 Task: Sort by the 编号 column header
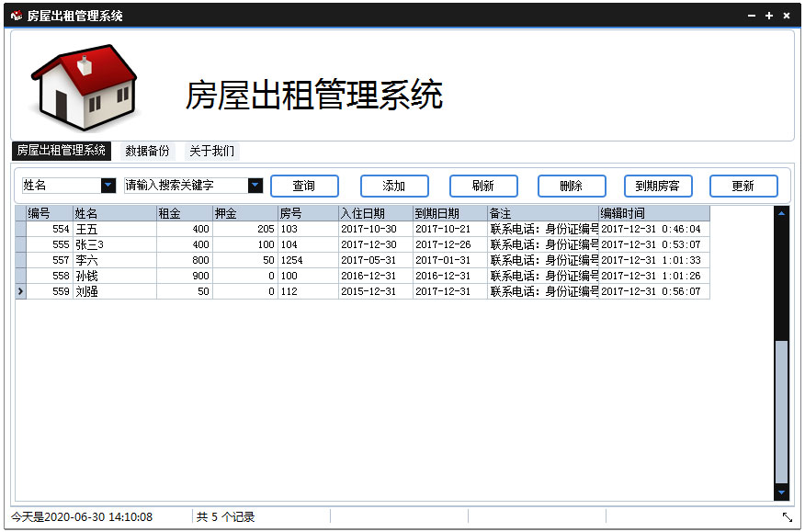50,213
